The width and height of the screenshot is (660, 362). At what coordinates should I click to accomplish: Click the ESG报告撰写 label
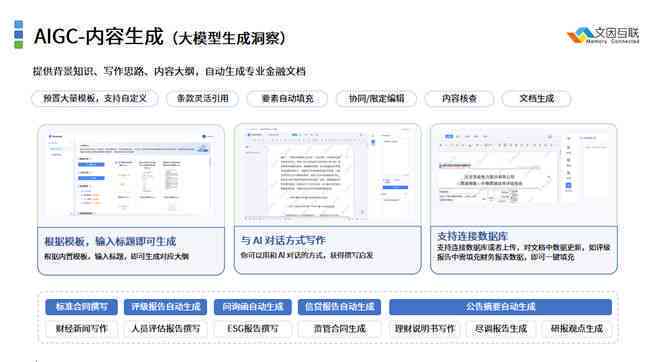point(253,329)
